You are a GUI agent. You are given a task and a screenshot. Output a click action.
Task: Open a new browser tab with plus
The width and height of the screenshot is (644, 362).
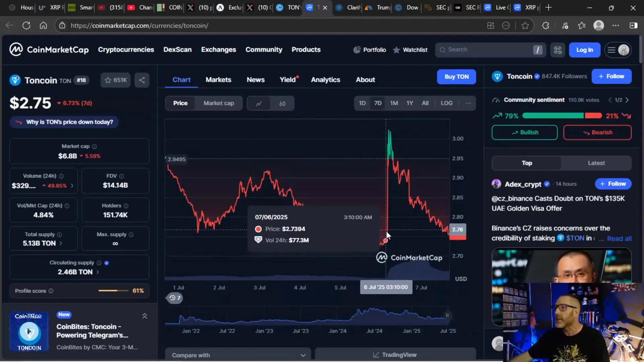point(548,7)
